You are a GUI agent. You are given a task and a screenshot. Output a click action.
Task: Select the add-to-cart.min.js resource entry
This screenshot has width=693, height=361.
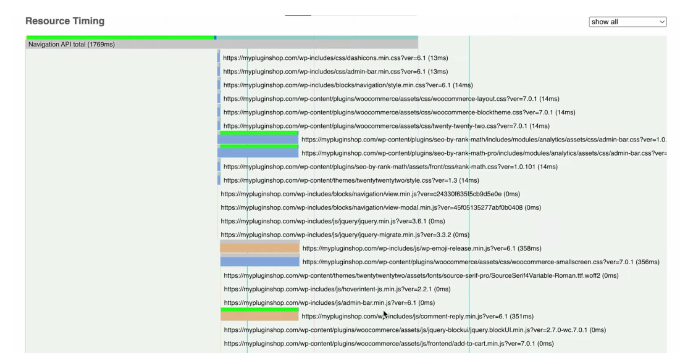[388, 343]
